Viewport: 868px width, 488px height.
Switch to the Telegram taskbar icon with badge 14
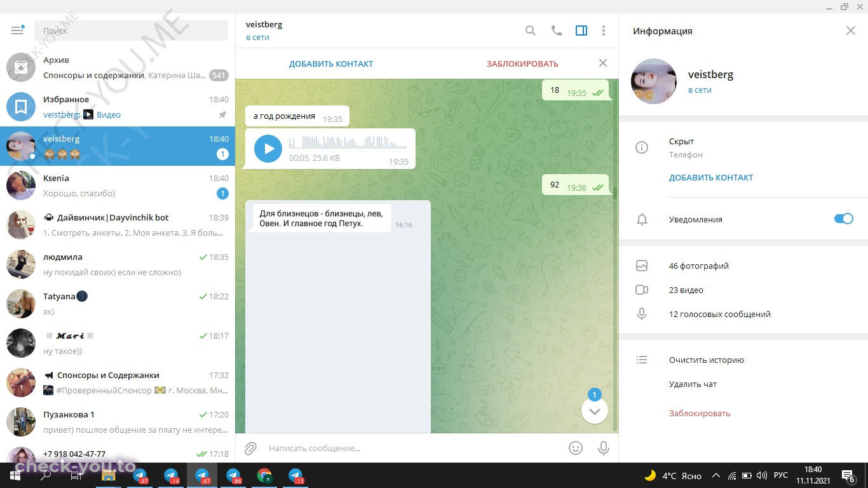point(171,475)
